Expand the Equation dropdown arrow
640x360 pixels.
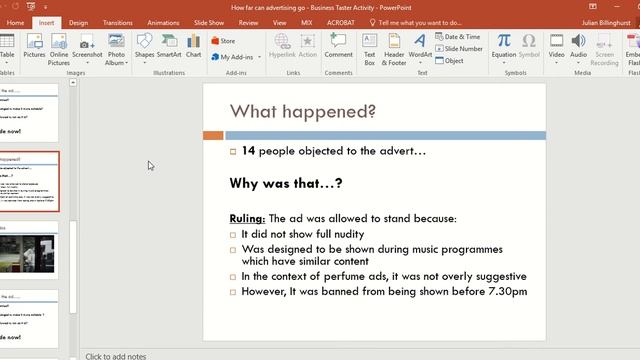pos(504,63)
